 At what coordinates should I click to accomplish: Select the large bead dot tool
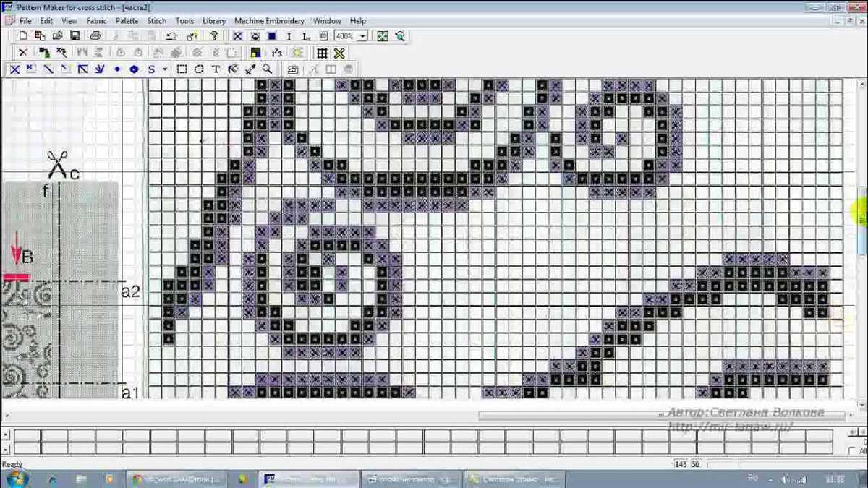(x=134, y=69)
